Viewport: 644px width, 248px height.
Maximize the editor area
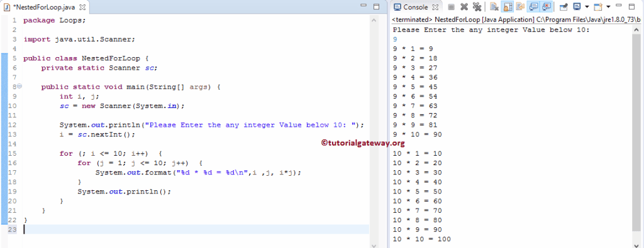(x=376, y=6)
